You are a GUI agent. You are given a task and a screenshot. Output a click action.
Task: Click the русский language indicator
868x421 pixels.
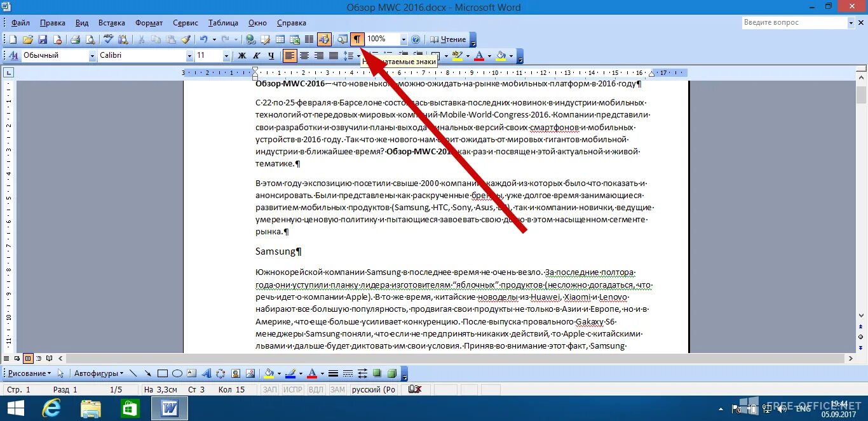pos(373,389)
